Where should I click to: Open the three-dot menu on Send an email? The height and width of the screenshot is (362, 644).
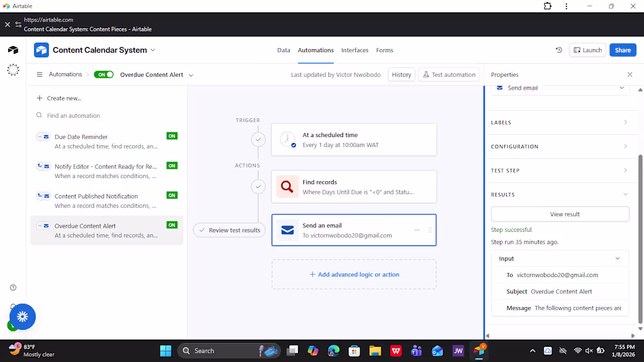coord(417,230)
